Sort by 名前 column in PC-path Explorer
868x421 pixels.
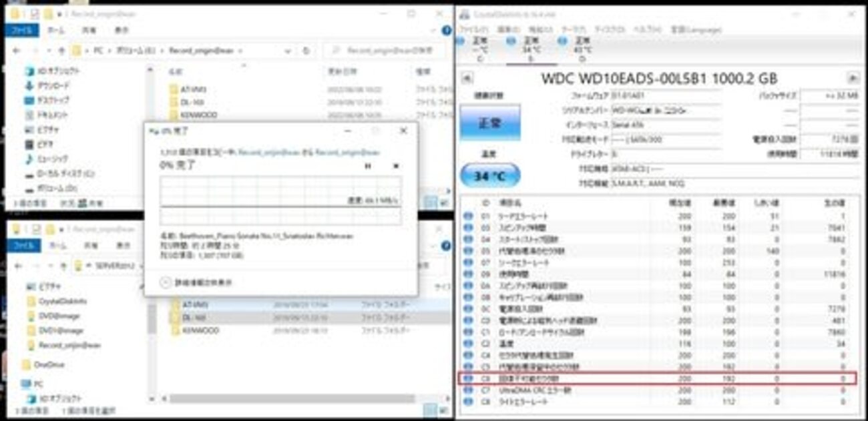pos(175,71)
